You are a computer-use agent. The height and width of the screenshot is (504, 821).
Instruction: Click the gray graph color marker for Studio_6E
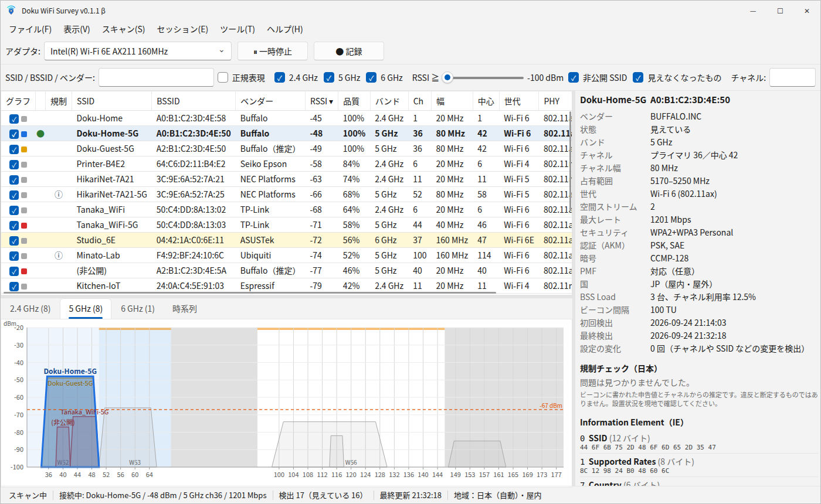[24, 241]
